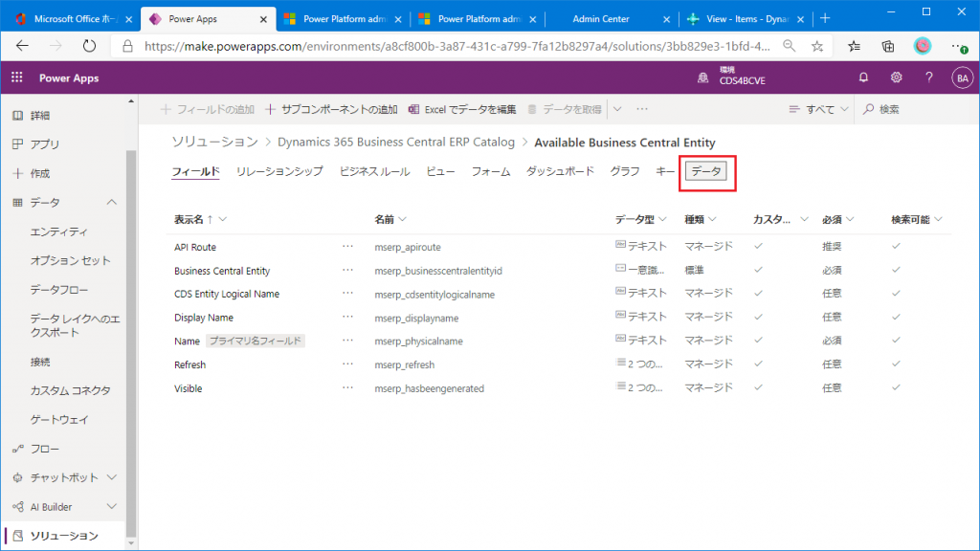Switch to the フィールド tab
Screen dimensions: 980x551
(195, 171)
